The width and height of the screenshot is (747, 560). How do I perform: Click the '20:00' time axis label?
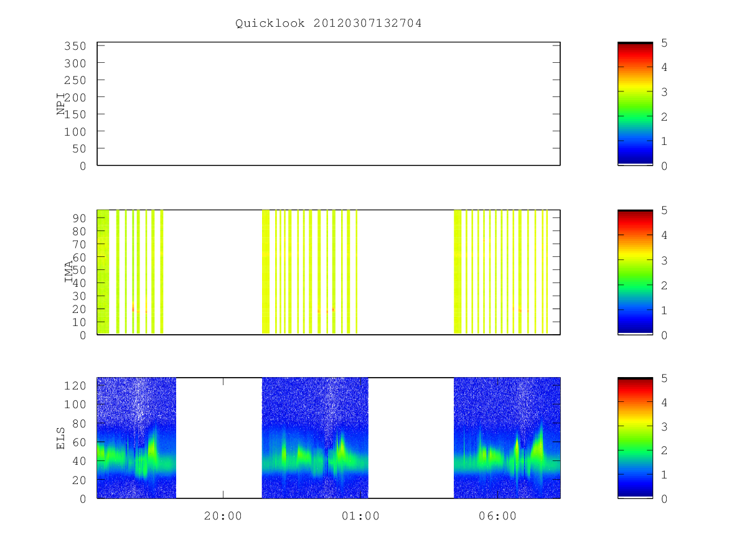(x=223, y=516)
